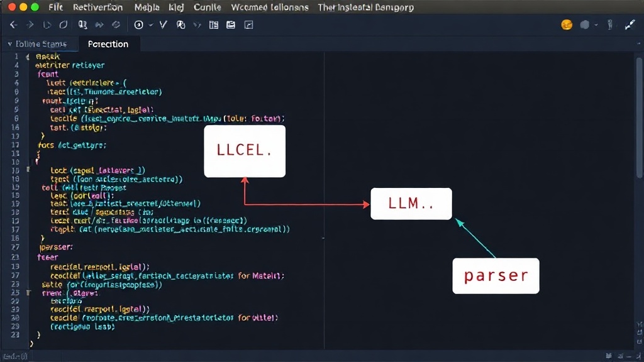The image size is (644, 362).
Task: Open the Cunile menu
Action: (x=208, y=8)
